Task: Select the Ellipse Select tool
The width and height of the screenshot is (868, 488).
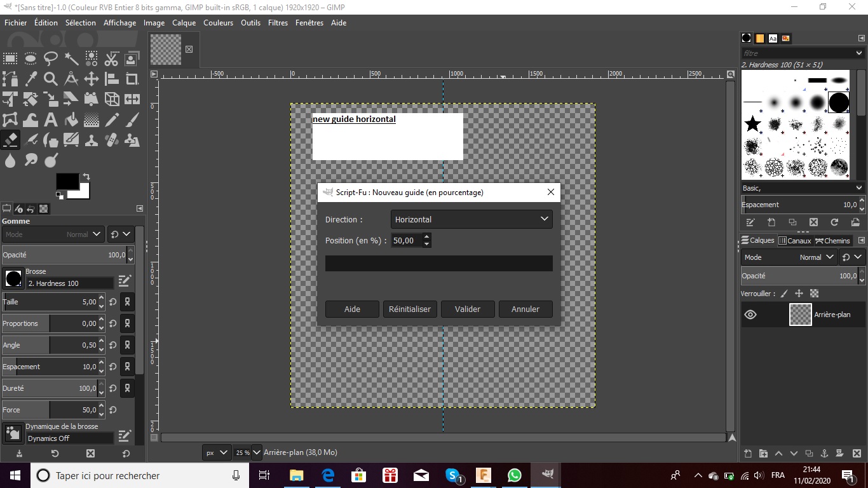Action: click(31, 59)
